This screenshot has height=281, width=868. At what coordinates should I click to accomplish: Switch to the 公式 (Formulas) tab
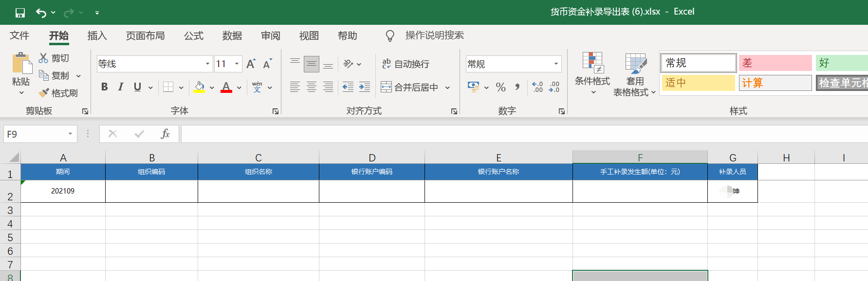(x=193, y=35)
